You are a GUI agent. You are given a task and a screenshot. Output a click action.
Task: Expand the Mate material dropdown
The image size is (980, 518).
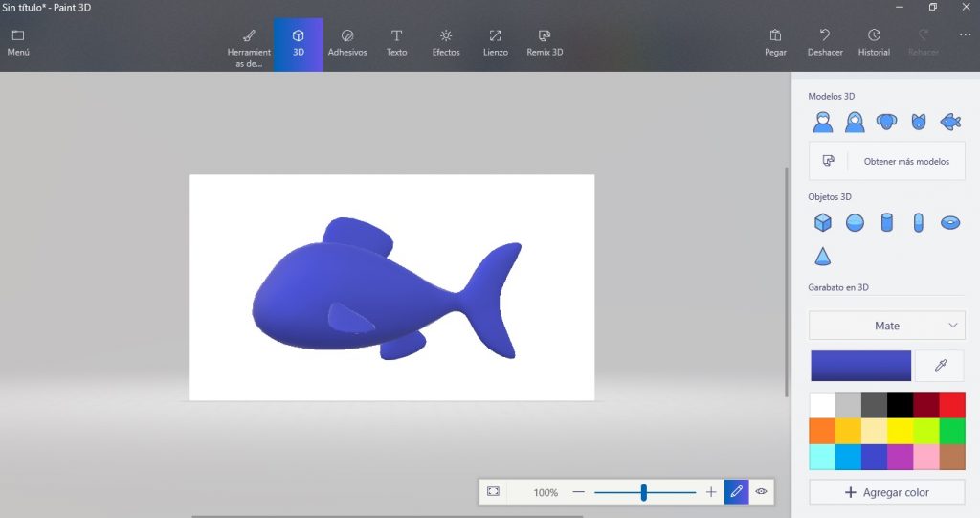point(887,326)
